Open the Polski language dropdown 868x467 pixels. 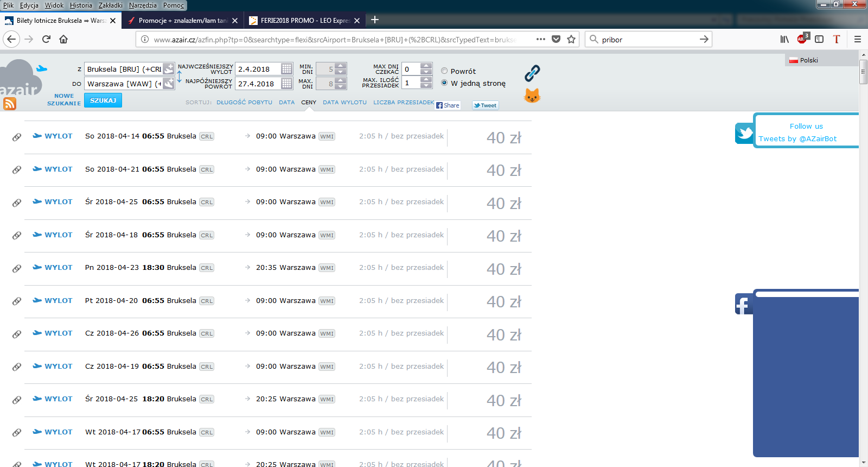(x=804, y=60)
